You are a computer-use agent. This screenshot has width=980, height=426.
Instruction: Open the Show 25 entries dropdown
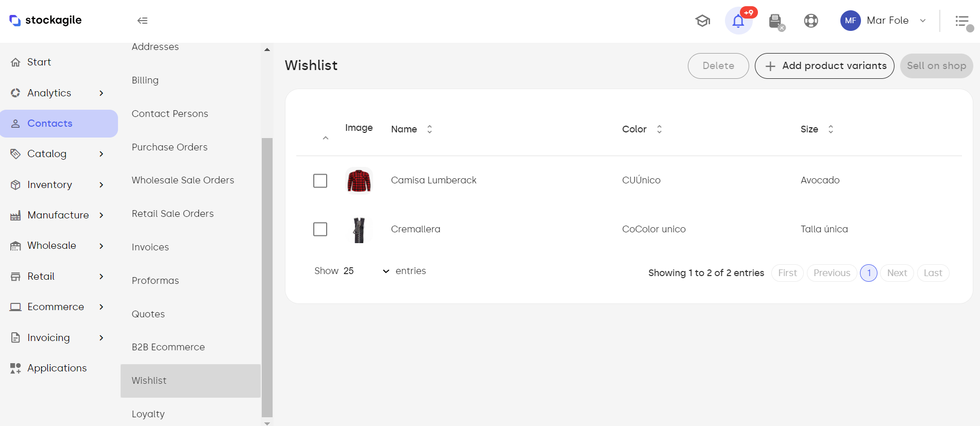click(366, 271)
